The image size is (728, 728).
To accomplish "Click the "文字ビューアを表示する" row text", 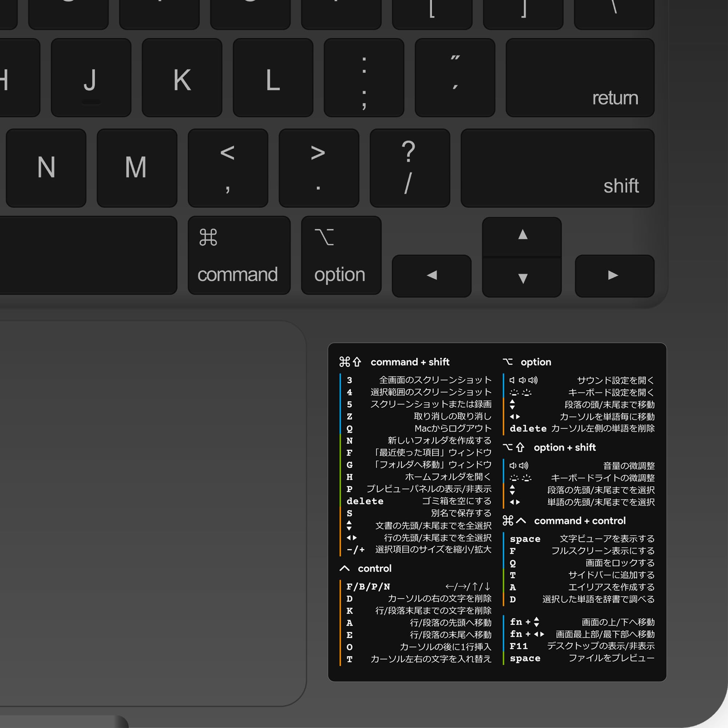I will [x=607, y=539].
